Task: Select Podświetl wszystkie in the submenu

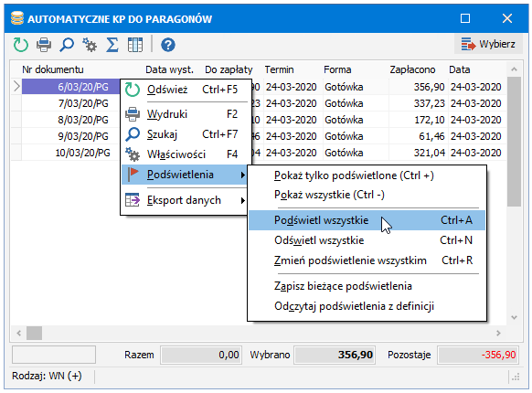Action: click(x=367, y=220)
